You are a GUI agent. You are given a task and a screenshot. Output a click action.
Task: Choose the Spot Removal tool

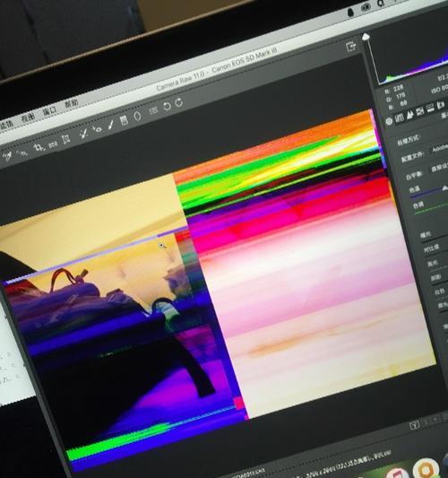pos(83,134)
